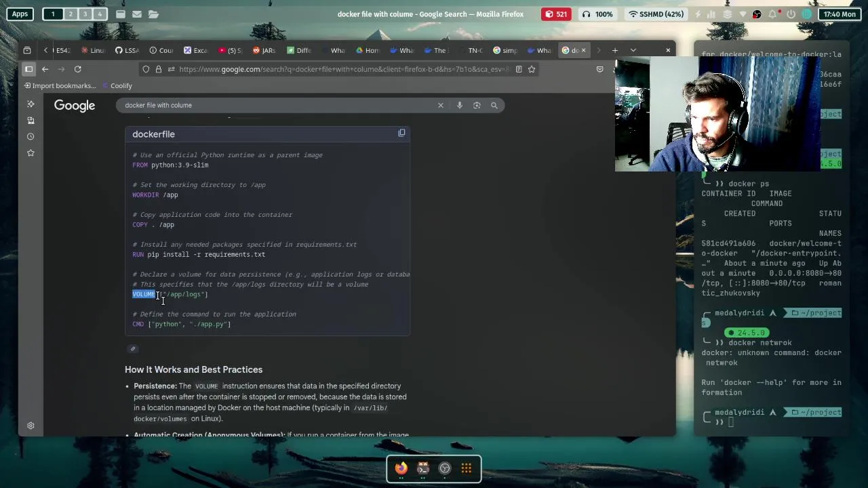Switch to the TN-C tab

471,50
